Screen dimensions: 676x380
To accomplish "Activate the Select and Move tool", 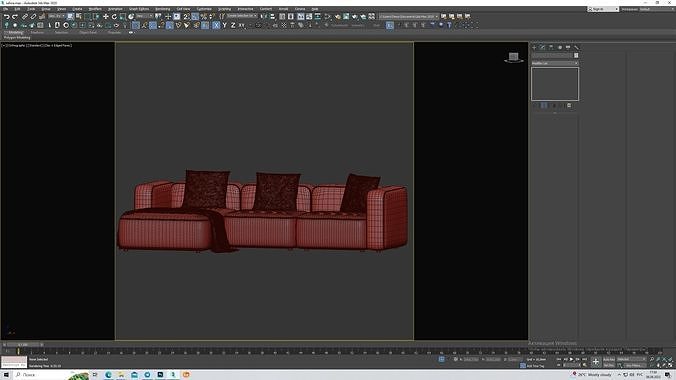I will [x=106, y=16].
